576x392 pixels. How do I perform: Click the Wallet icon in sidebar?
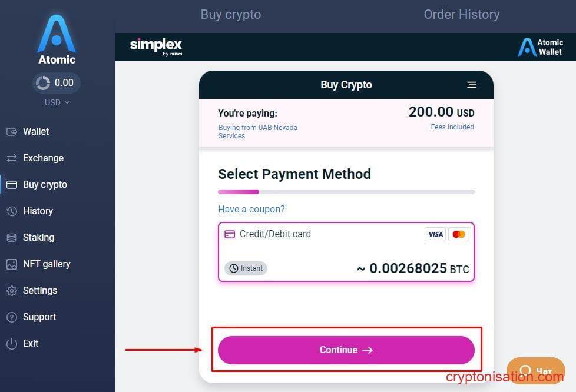pos(12,132)
